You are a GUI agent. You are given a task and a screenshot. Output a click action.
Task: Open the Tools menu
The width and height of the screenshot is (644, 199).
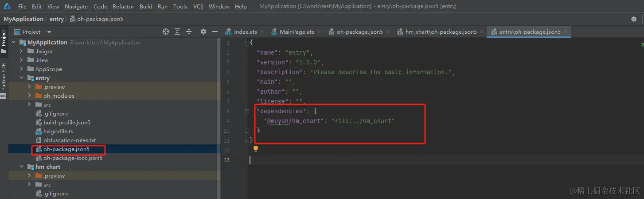180,7
